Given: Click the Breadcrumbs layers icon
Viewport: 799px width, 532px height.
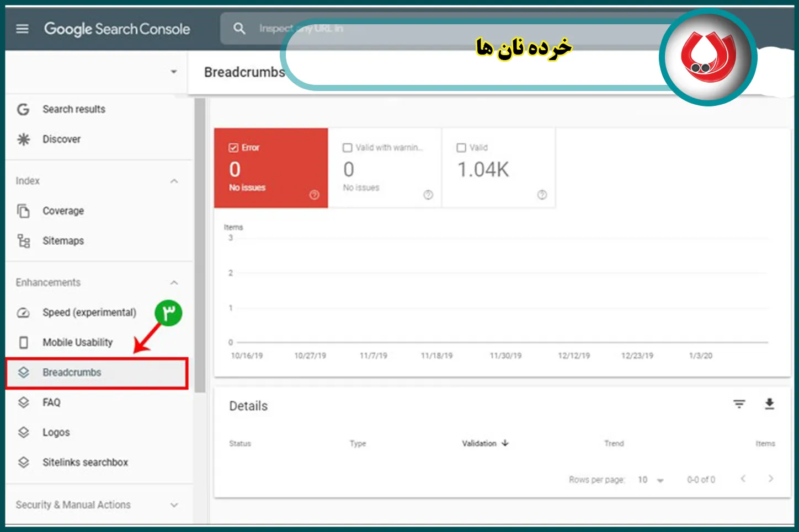Looking at the screenshot, I should tap(23, 372).
